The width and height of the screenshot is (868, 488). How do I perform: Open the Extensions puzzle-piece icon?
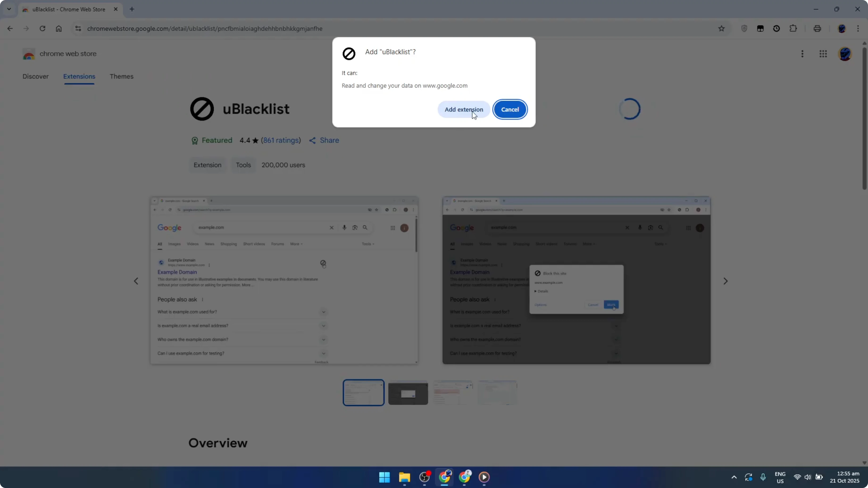pos(793,28)
